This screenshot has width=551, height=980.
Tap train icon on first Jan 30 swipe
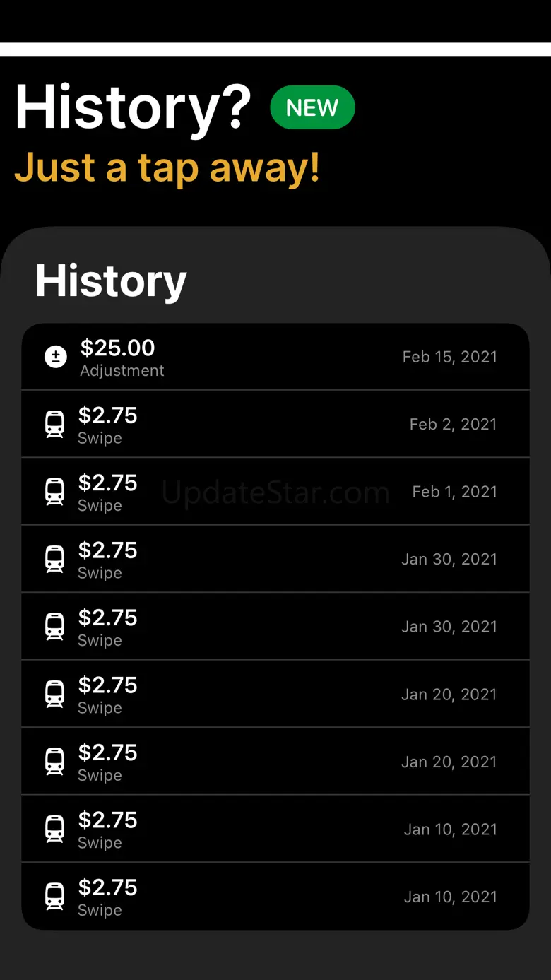pos(54,560)
